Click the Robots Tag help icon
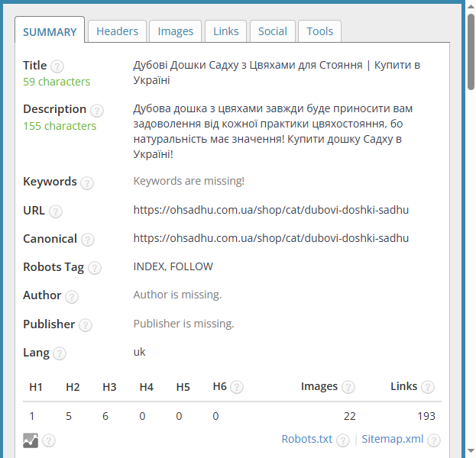The height and width of the screenshot is (458, 476). coord(95,268)
